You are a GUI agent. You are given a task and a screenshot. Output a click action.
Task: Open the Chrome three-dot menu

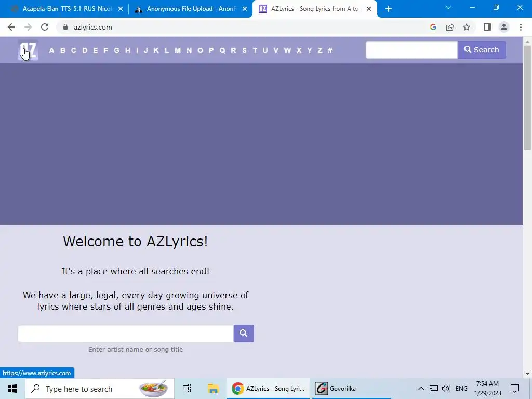click(x=521, y=27)
